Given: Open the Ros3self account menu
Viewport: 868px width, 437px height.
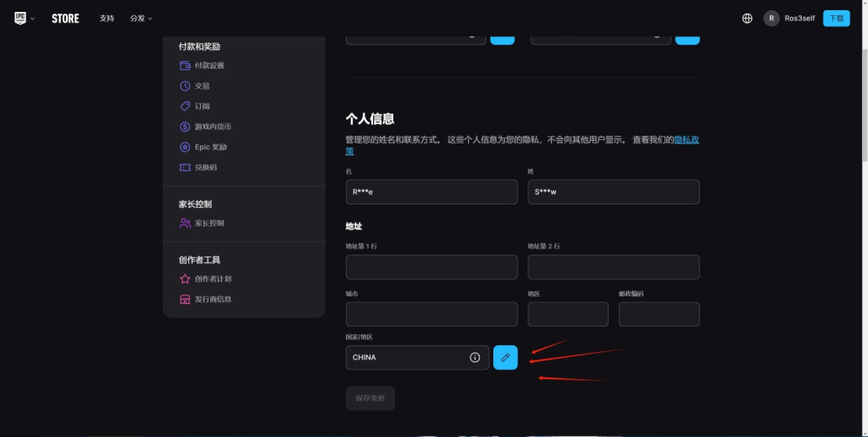Looking at the screenshot, I should point(789,18).
